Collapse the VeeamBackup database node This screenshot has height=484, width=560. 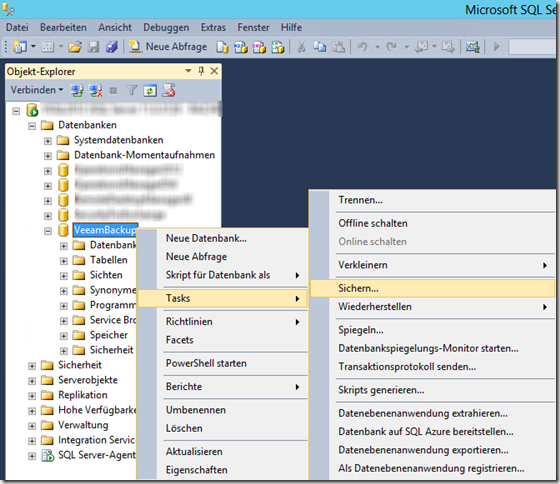coord(48,231)
